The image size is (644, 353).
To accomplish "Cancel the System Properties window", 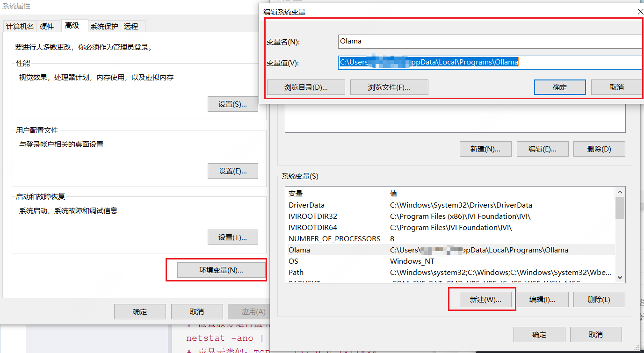I will [197, 312].
